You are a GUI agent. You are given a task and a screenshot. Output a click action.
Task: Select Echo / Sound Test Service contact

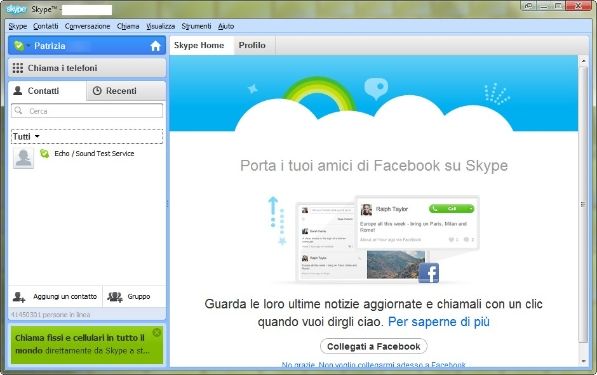click(x=87, y=158)
